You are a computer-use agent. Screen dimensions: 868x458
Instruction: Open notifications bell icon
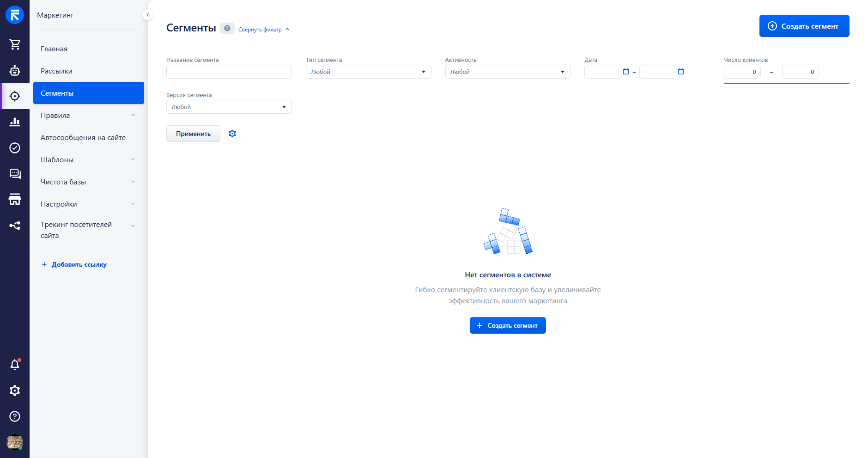(15, 365)
